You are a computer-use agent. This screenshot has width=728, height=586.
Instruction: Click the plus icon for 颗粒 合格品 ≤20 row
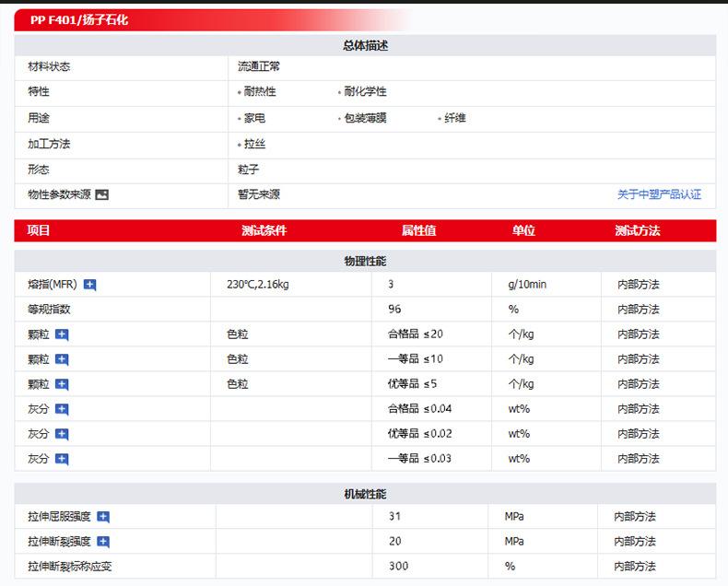pos(62,334)
